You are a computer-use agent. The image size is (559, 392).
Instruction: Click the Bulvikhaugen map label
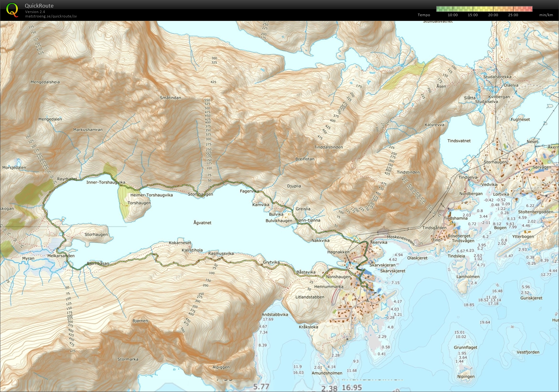pyautogui.click(x=279, y=221)
